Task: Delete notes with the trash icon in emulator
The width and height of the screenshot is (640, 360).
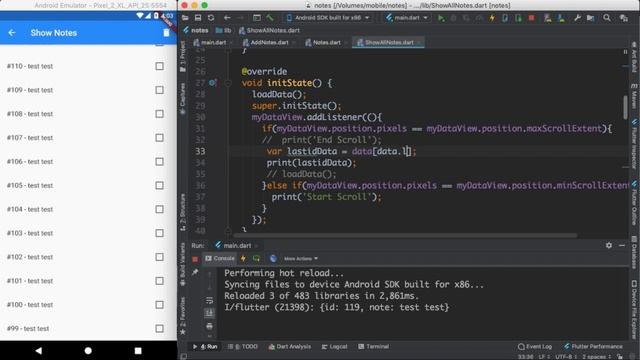Action: click(166, 33)
